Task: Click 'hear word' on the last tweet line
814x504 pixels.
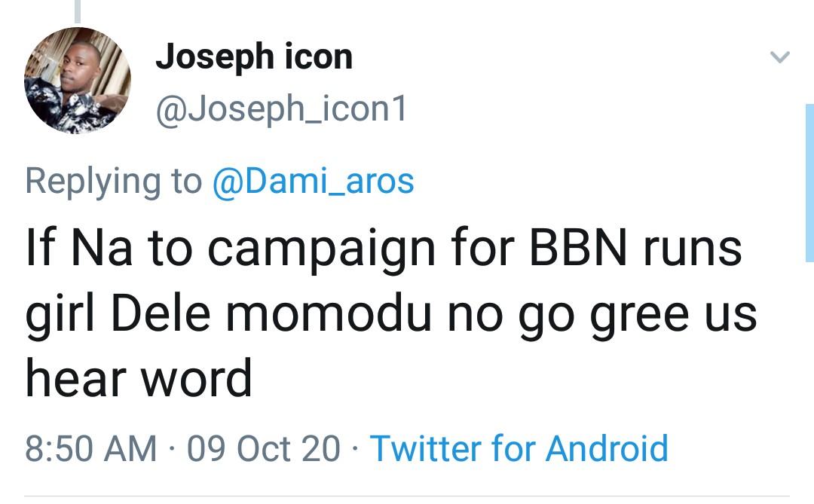Action: pyautogui.click(x=139, y=377)
